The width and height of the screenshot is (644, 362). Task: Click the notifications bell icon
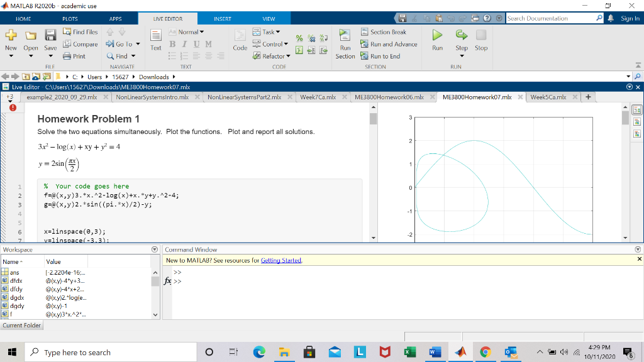tap(610, 18)
